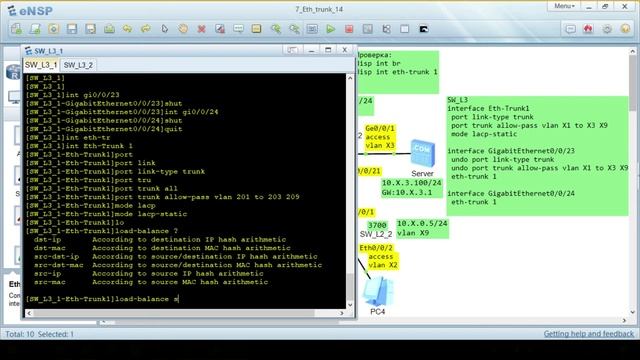Open the Menu dropdown in title bar
The image size is (640, 360).
[x=564, y=6]
